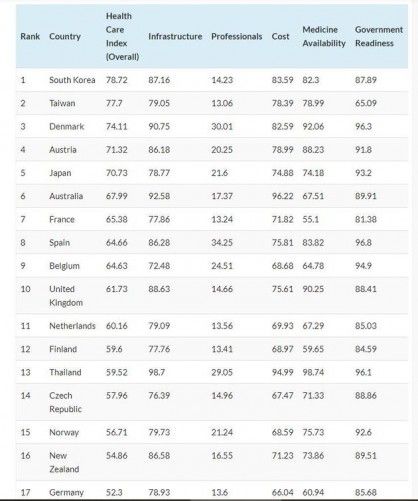Click the Medicine Availability header
This screenshot has height=501, width=418.
coord(324,36)
